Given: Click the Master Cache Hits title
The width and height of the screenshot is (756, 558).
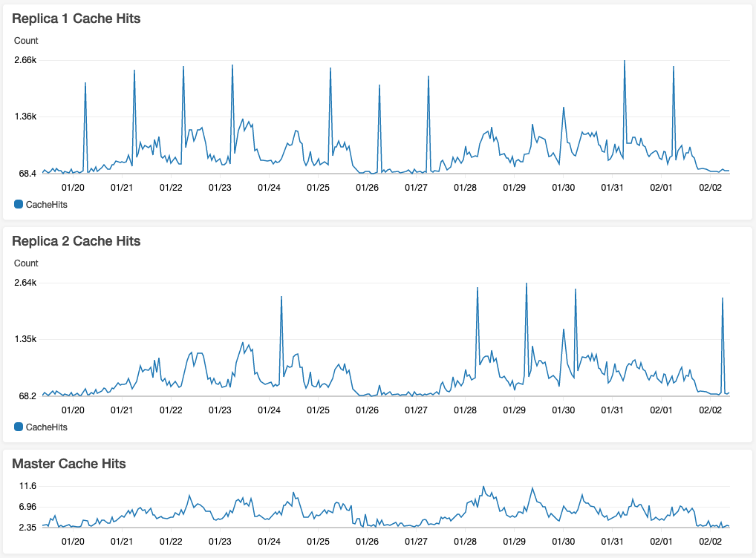Looking at the screenshot, I should pyautogui.click(x=69, y=464).
